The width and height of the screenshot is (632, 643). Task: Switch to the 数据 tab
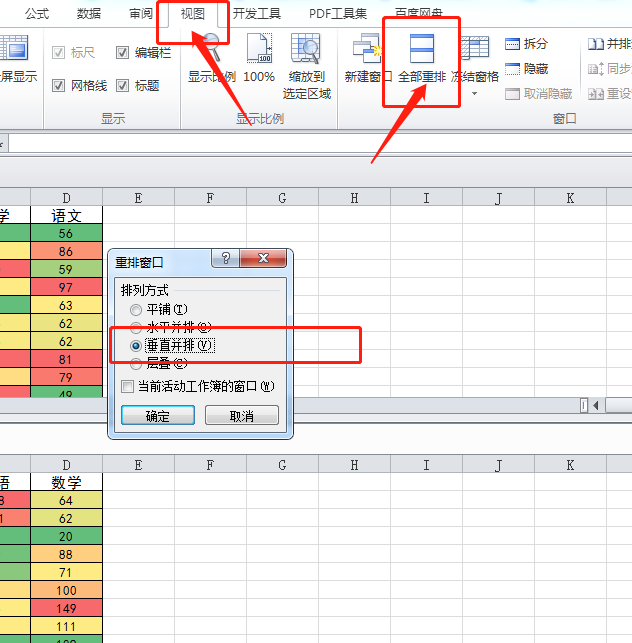(89, 14)
